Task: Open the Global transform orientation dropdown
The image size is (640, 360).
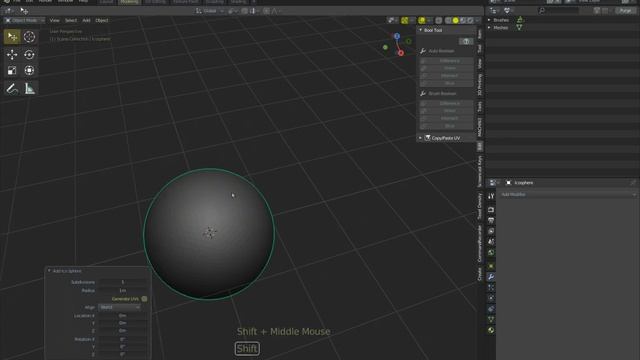Action: (210, 11)
